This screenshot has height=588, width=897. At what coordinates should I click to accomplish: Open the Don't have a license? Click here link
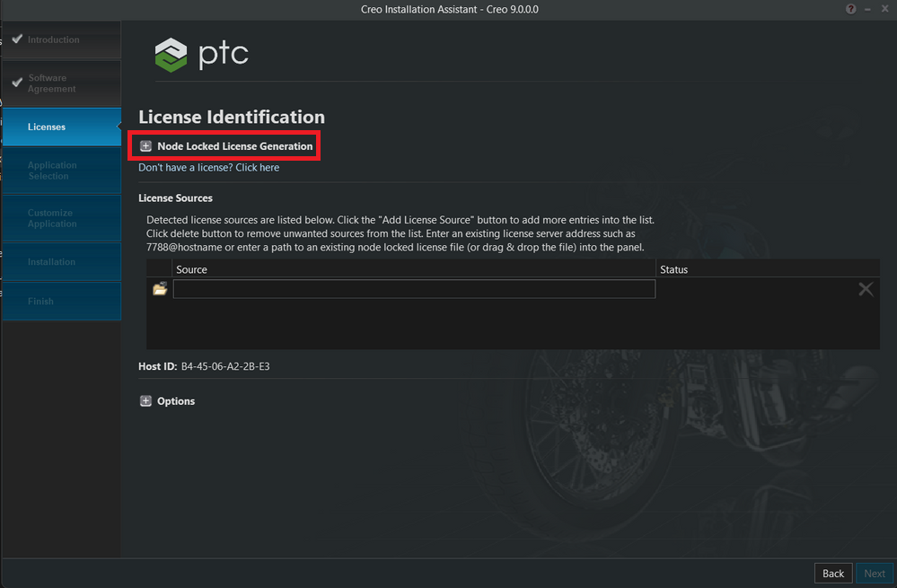tap(208, 167)
